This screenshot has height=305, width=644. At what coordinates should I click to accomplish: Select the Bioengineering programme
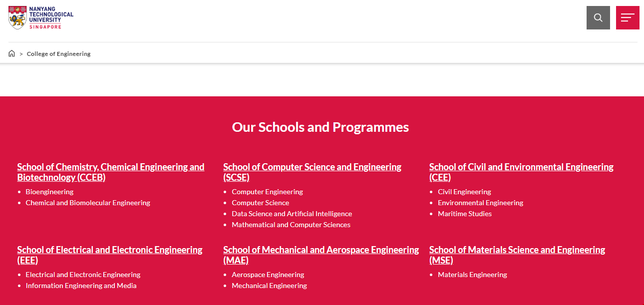49,191
